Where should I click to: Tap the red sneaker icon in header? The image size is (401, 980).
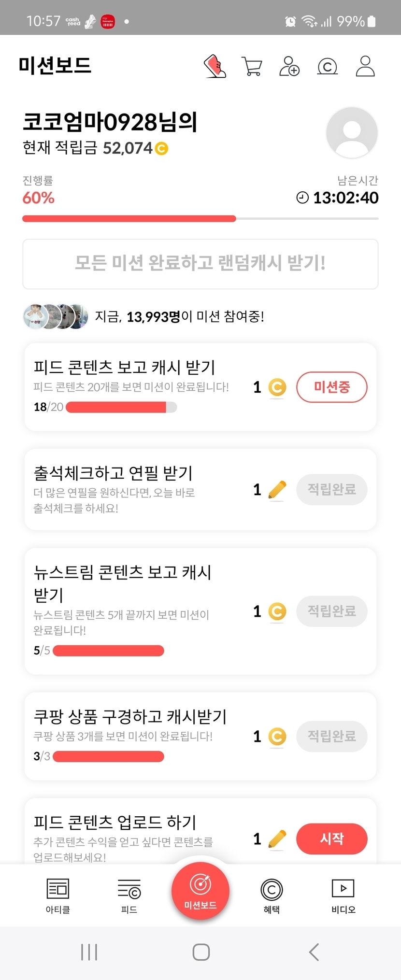click(215, 66)
